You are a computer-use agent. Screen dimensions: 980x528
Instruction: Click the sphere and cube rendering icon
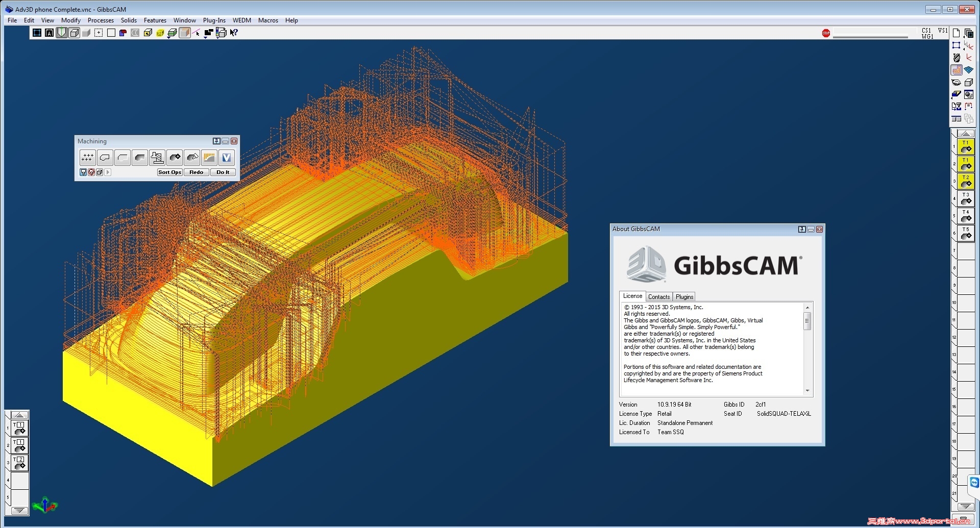969,94
